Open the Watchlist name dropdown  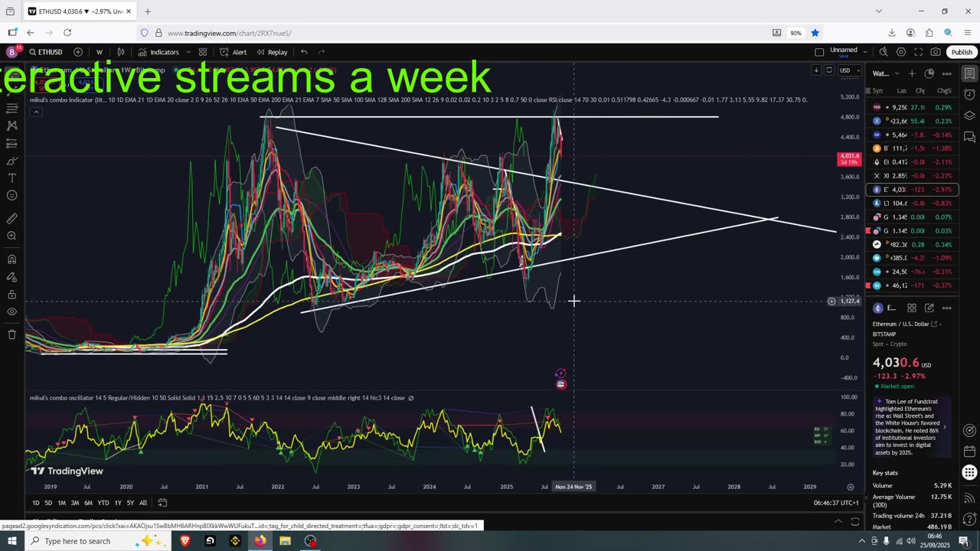(x=884, y=73)
